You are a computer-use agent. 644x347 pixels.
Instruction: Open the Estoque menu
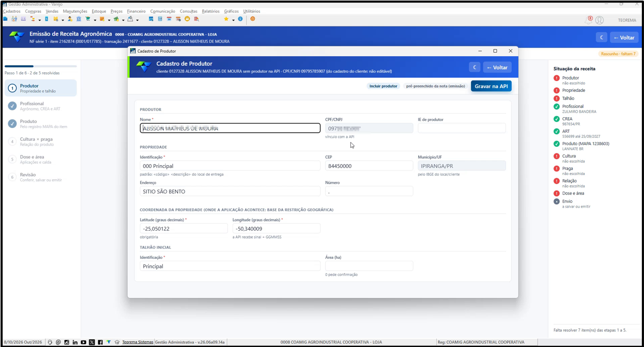point(99,11)
